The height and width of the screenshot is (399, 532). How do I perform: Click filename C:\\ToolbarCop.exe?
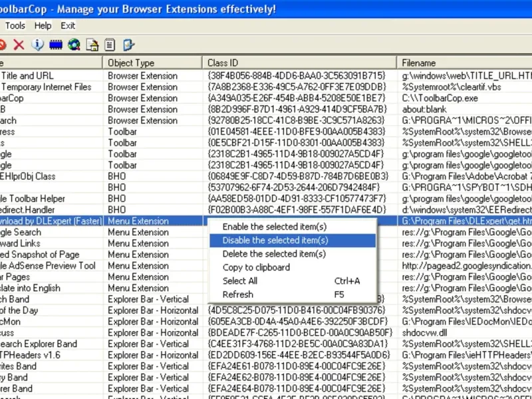point(440,98)
